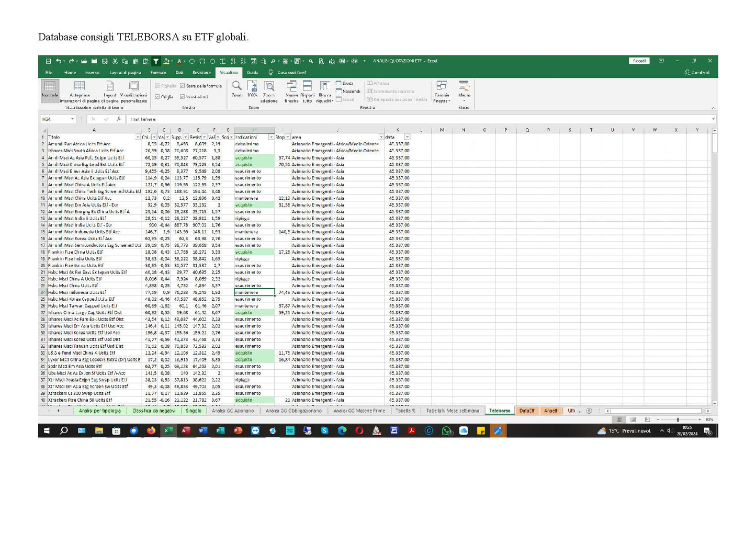Click the taskbar search magnifier
Image resolution: width=756 pixels, height=534 pixels.
(x=64, y=430)
